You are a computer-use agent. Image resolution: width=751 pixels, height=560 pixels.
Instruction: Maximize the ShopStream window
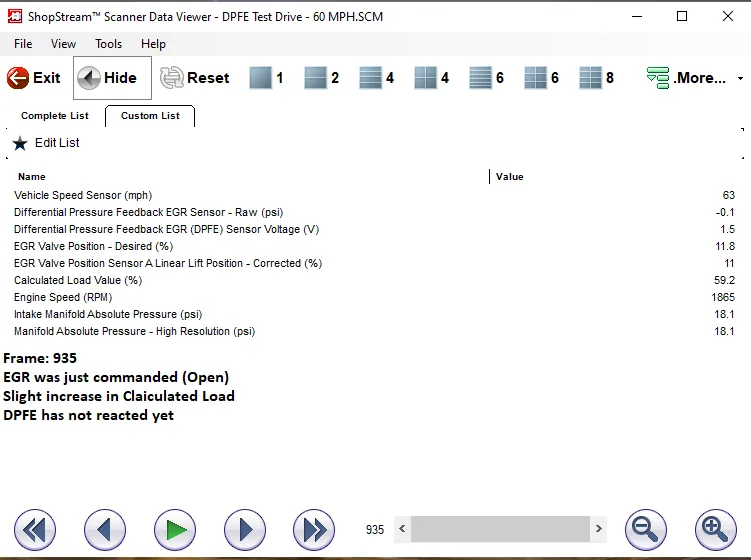(x=682, y=16)
